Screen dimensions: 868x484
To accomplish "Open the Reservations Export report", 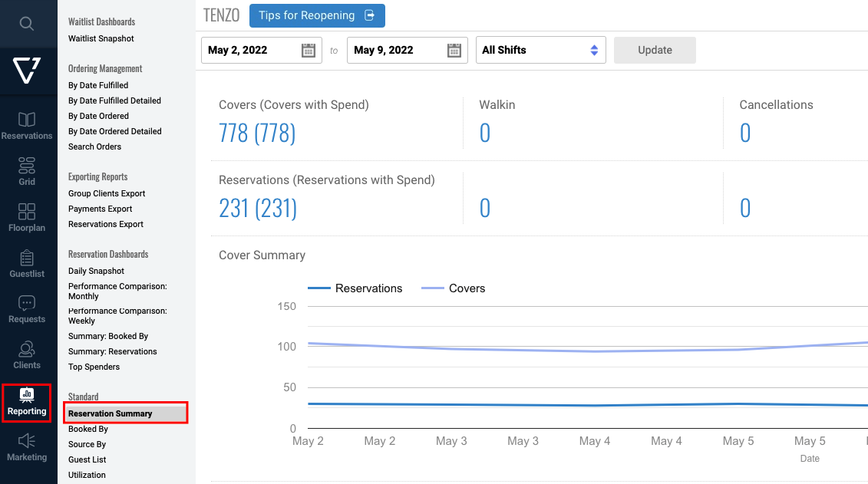I will [x=105, y=224].
